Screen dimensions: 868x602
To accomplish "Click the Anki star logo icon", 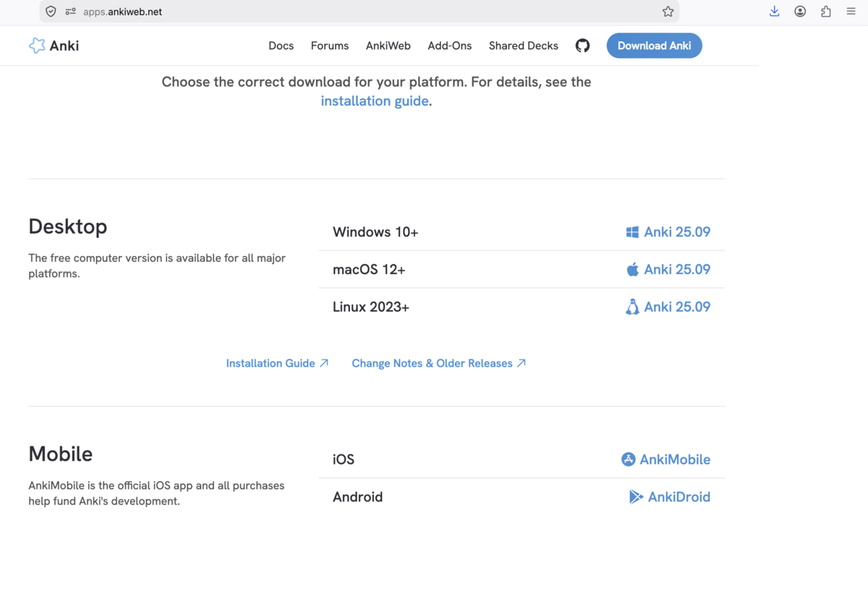I will tap(37, 46).
